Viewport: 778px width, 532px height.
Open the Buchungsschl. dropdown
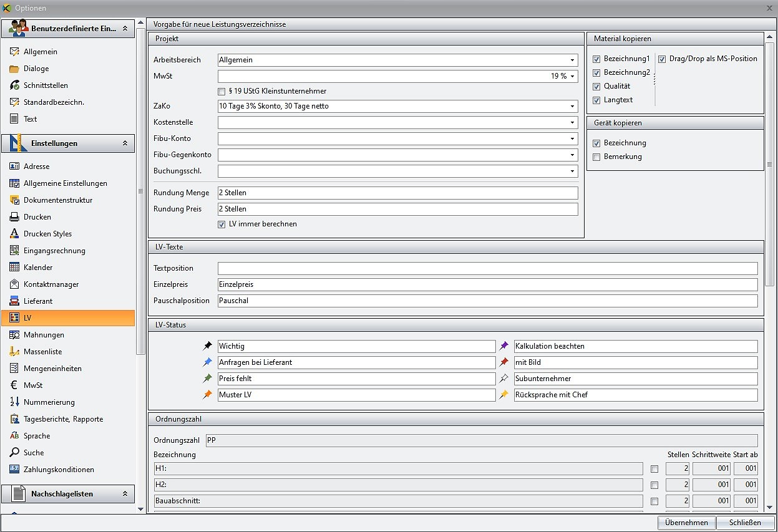pyautogui.click(x=572, y=172)
